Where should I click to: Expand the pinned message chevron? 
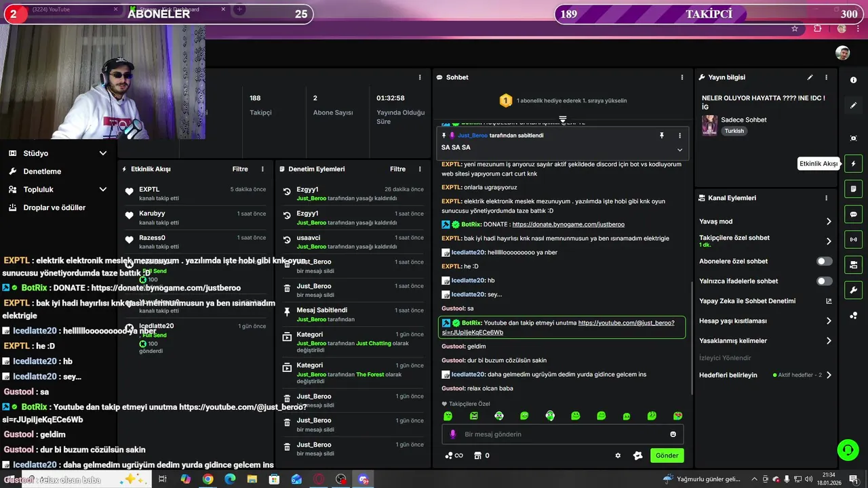pyautogui.click(x=679, y=150)
